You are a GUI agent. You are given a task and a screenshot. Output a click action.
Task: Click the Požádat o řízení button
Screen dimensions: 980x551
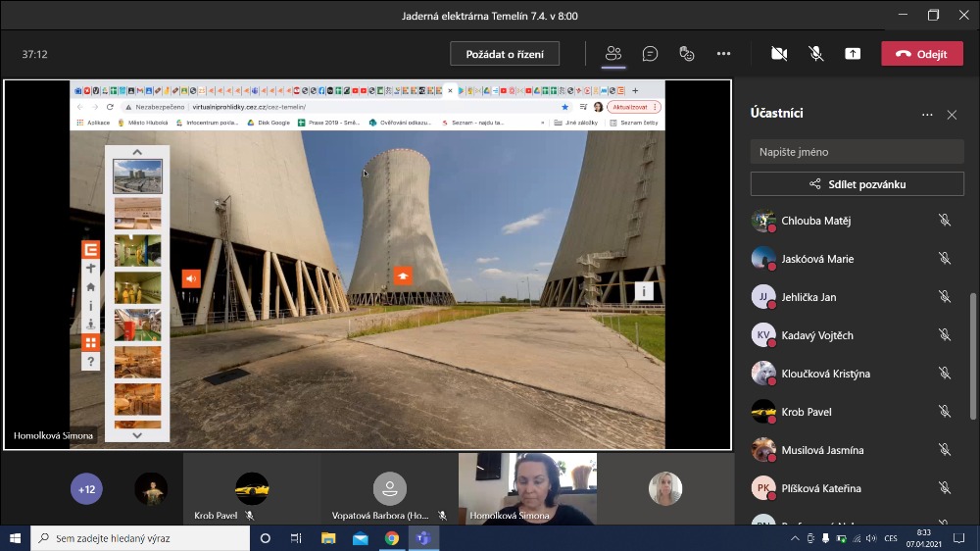(505, 54)
